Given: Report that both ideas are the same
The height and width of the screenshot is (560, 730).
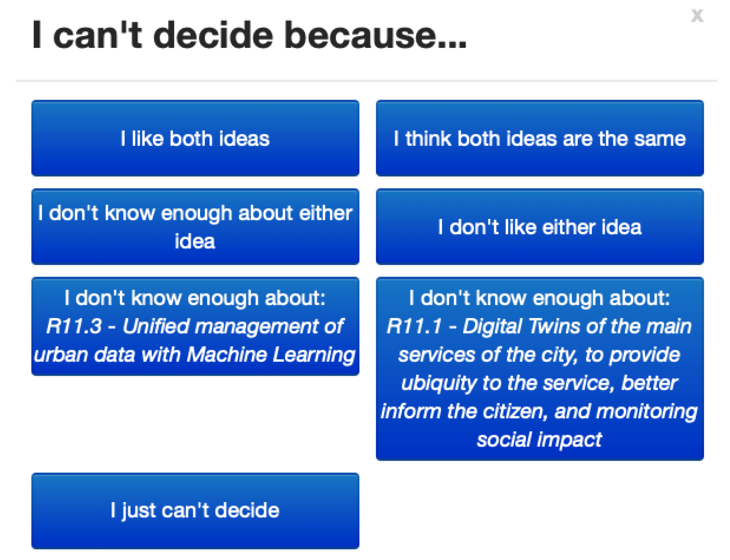Looking at the screenshot, I should pos(539,138).
